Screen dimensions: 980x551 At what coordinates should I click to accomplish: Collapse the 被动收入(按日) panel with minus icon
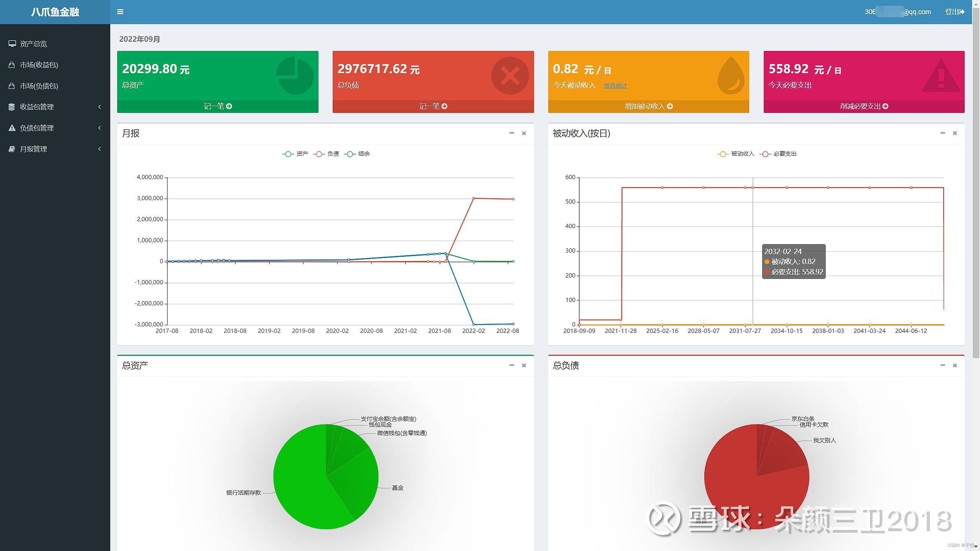point(942,133)
